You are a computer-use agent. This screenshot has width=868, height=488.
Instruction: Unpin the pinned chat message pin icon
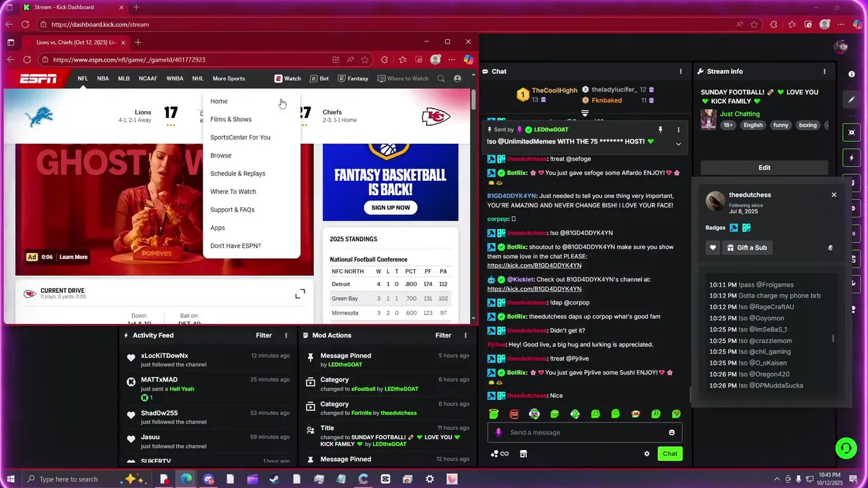[660, 129]
